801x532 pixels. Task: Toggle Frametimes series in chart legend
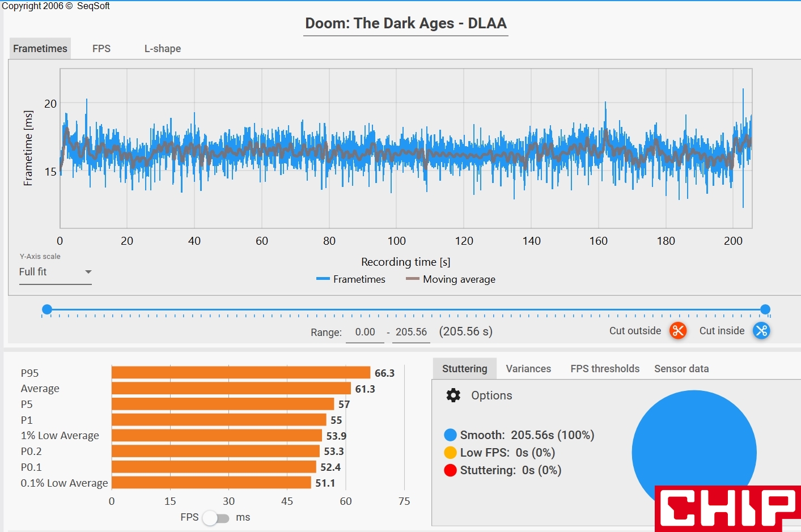[351, 279]
